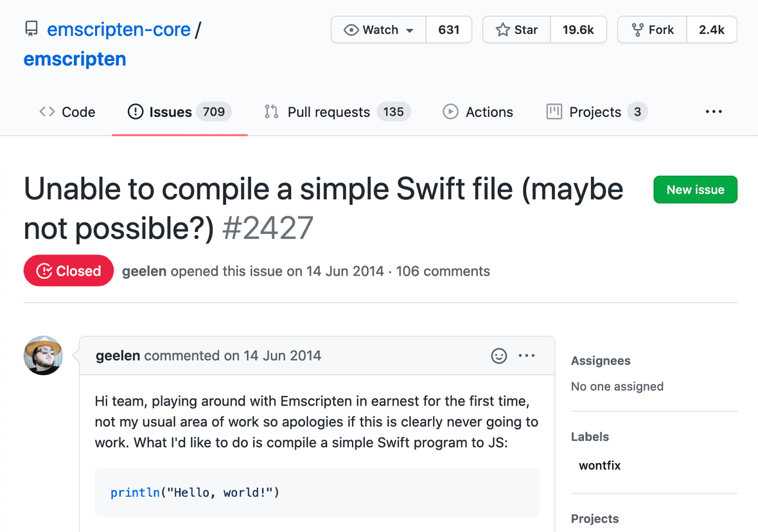Select the eye icon on the Watch button
758x532 pixels.
coord(351,30)
